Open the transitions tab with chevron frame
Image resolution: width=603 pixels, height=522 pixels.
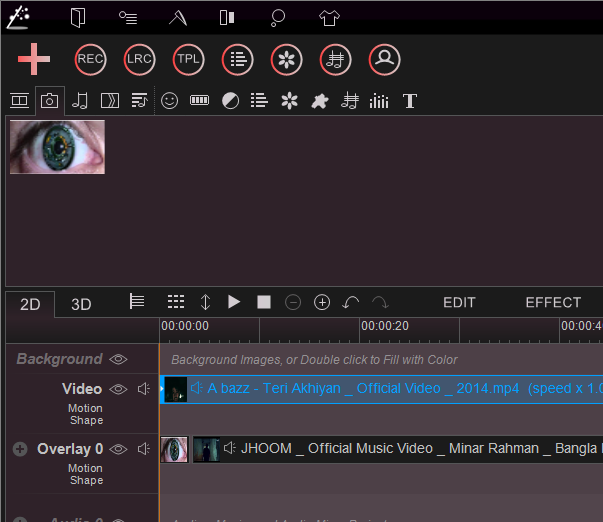click(110, 101)
